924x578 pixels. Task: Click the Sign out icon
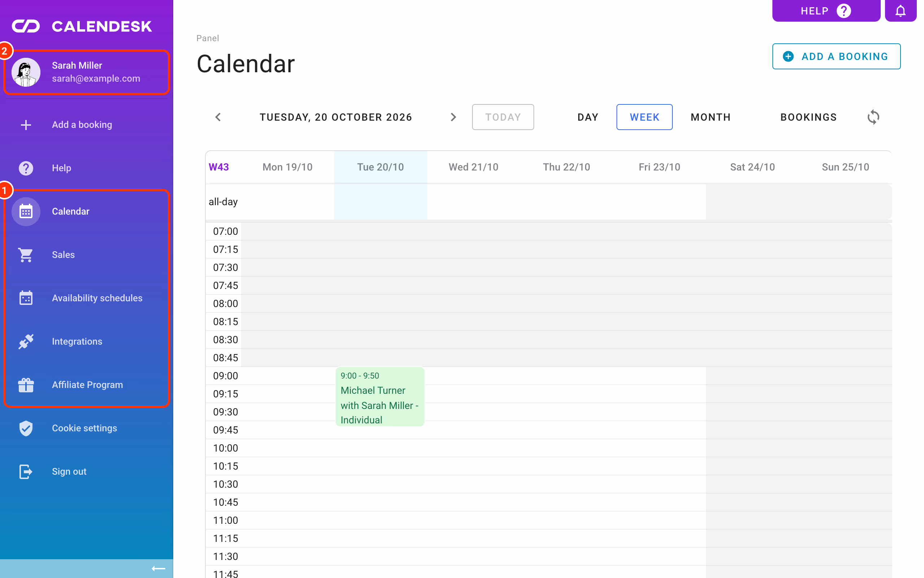(x=26, y=472)
